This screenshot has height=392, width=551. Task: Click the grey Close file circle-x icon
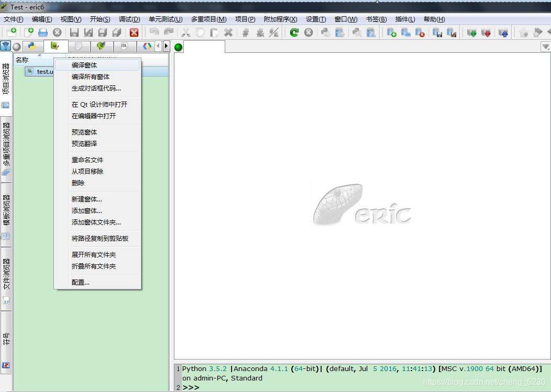pos(57,32)
